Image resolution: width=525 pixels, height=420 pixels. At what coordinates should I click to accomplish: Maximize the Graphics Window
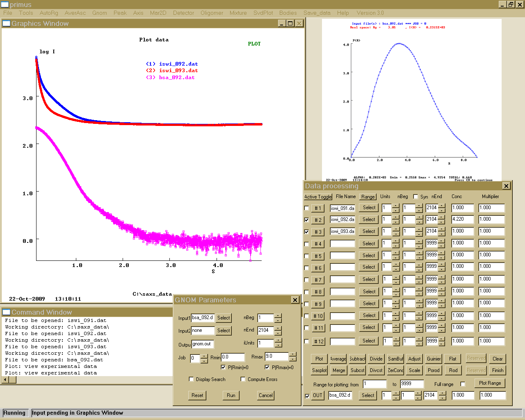[290, 23]
